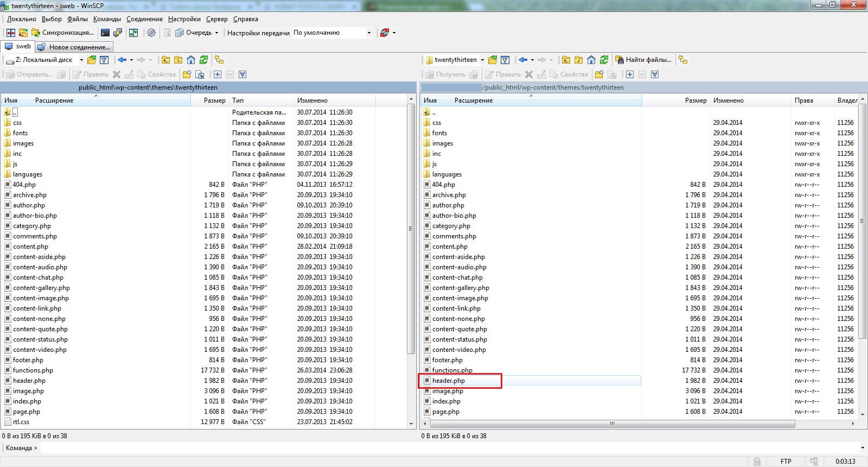Open the terminal console icon in toolbar
This screenshot has width=868, height=467.
(x=105, y=33)
